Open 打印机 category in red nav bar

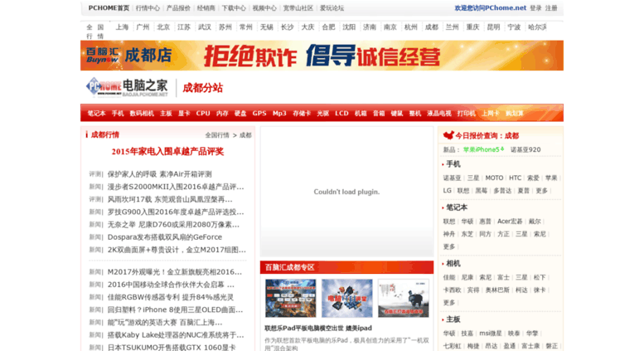pos(466,114)
